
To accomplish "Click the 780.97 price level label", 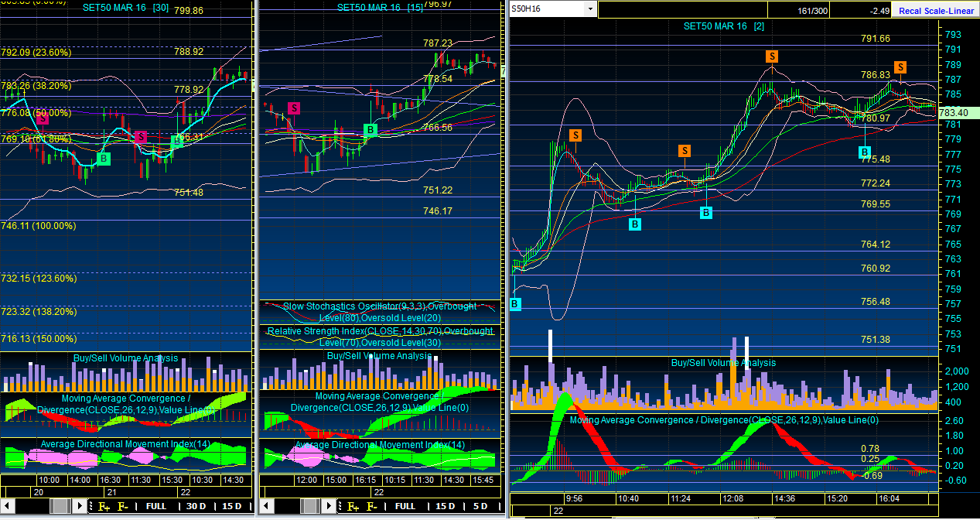I will tap(876, 118).
